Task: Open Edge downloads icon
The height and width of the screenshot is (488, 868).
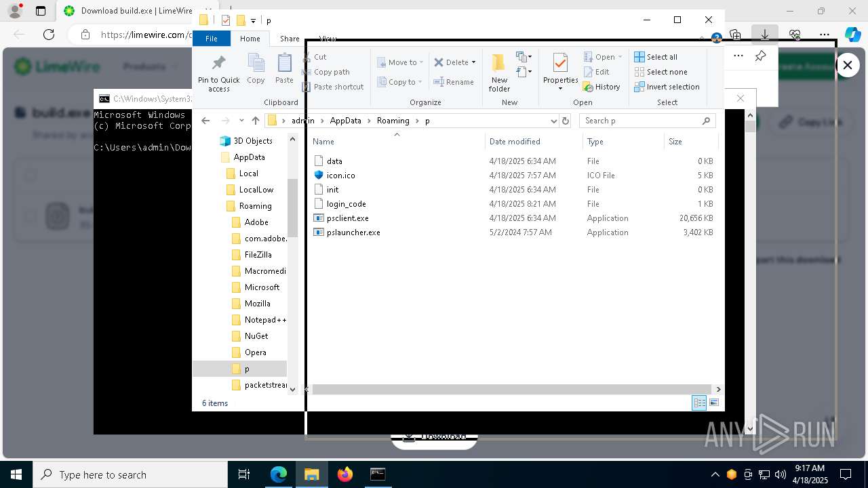Action: (x=765, y=35)
